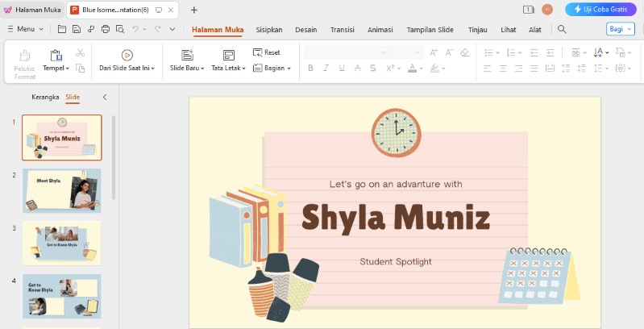The width and height of the screenshot is (644, 329).
Task: Select slide 2 thumbnail Meet Shyla
Action: (x=61, y=190)
